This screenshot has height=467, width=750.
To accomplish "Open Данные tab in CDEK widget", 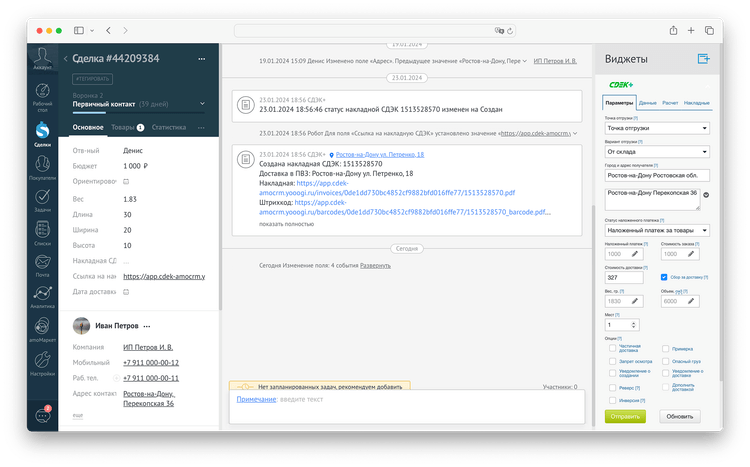I will (x=647, y=103).
